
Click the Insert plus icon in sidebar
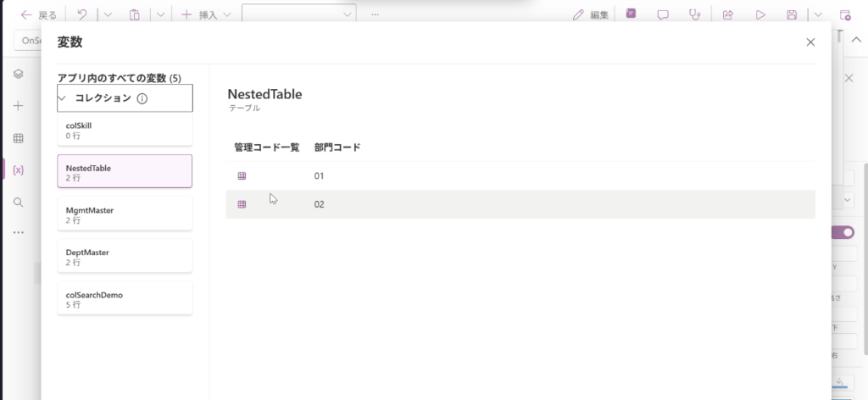pos(18,106)
